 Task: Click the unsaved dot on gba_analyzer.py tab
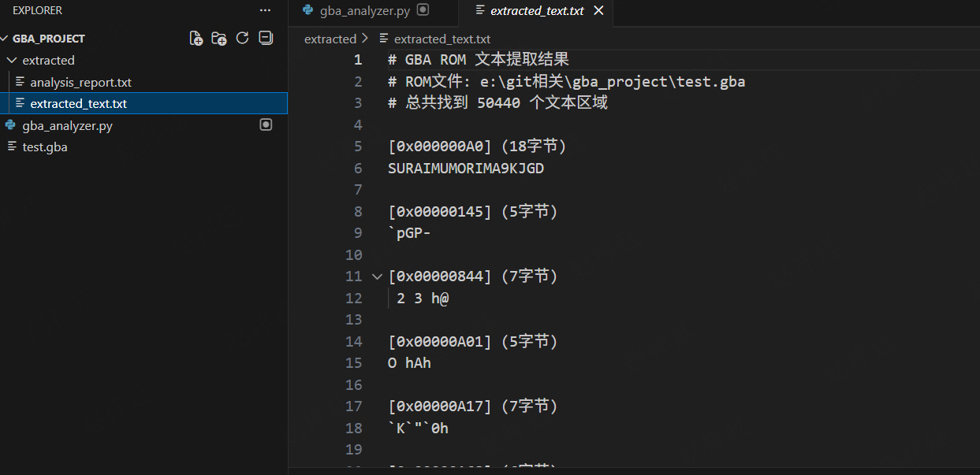[423, 10]
